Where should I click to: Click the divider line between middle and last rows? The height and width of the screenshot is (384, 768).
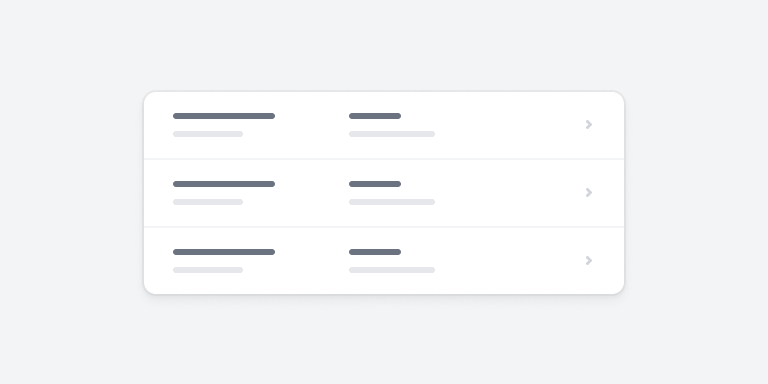click(384, 227)
